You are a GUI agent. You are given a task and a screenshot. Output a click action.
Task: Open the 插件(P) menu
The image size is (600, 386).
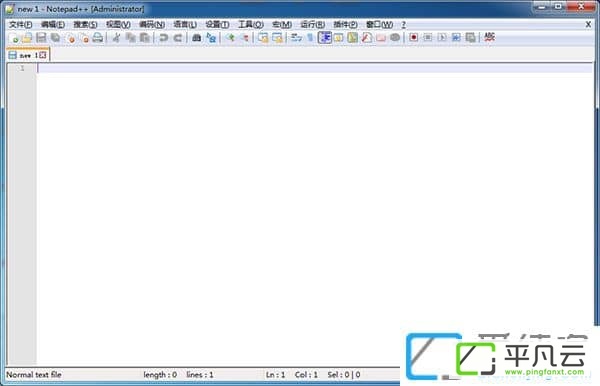(x=346, y=24)
